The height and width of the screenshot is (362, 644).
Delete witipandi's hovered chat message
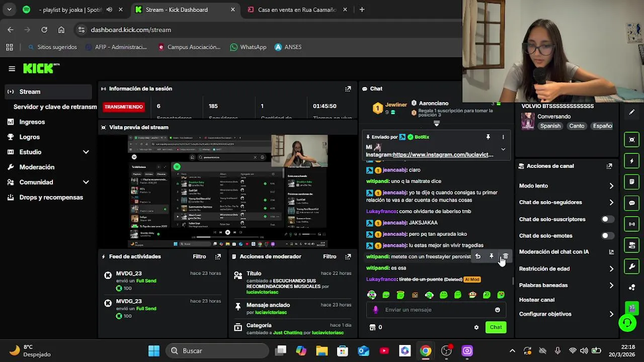506,256
